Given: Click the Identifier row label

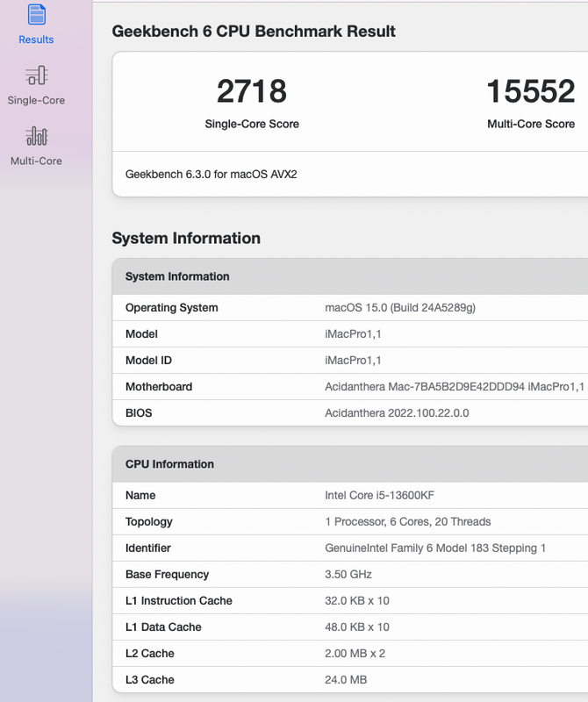Looking at the screenshot, I should (147, 548).
